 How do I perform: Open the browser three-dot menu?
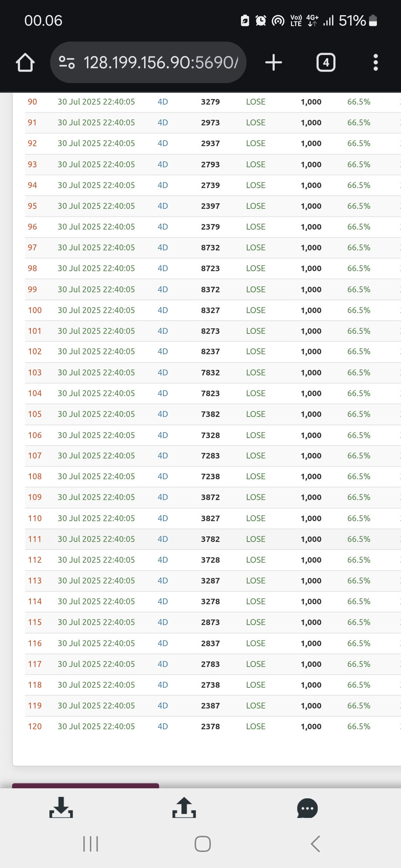(375, 62)
